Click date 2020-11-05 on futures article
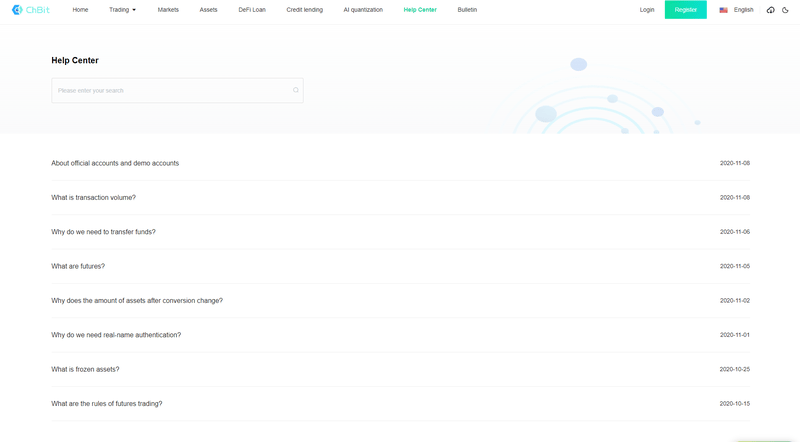The image size is (800, 442). tap(735, 266)
